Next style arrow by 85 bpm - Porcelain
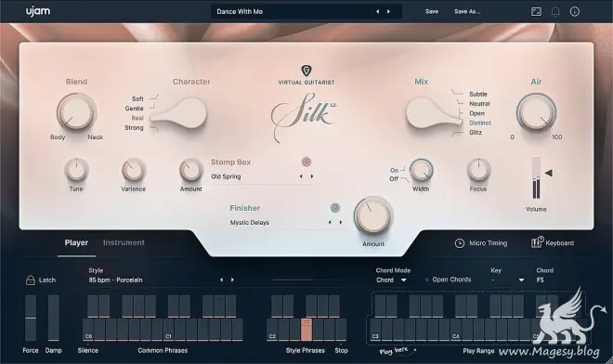 [232, 279]
